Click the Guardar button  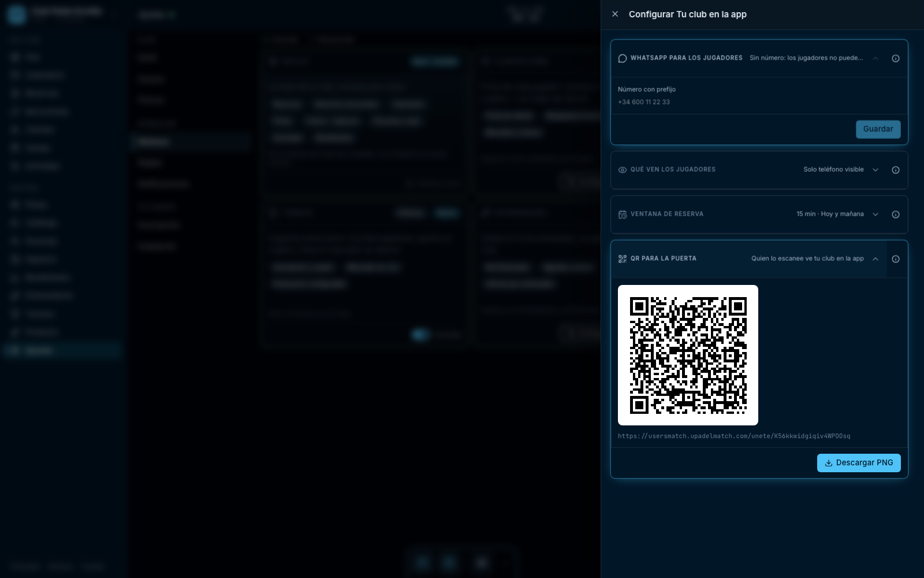[x=878, y=129]
